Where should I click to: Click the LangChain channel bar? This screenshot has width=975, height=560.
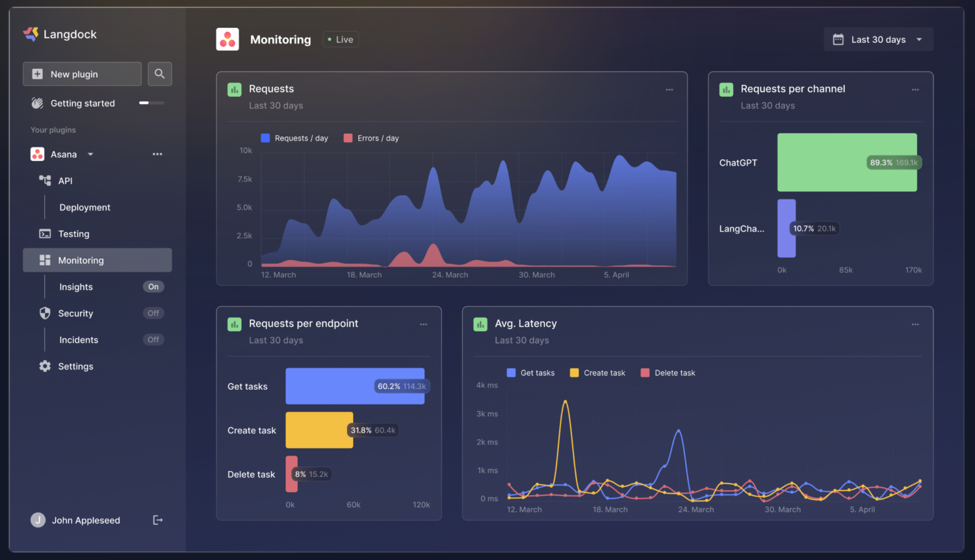786,229
